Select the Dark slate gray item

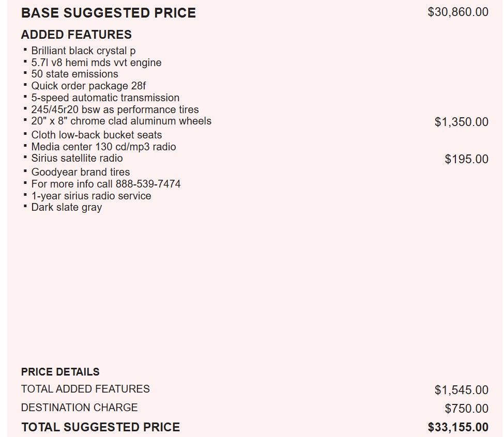66,207
